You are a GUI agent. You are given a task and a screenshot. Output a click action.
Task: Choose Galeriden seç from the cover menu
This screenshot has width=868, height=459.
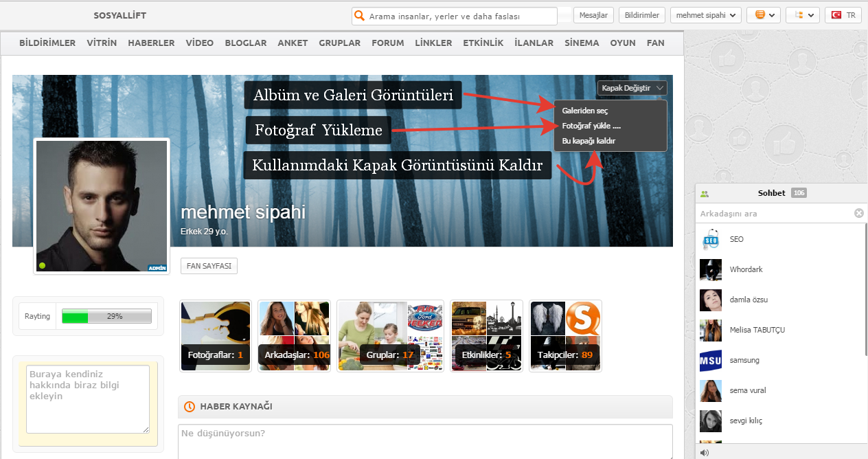coord(584,111)
